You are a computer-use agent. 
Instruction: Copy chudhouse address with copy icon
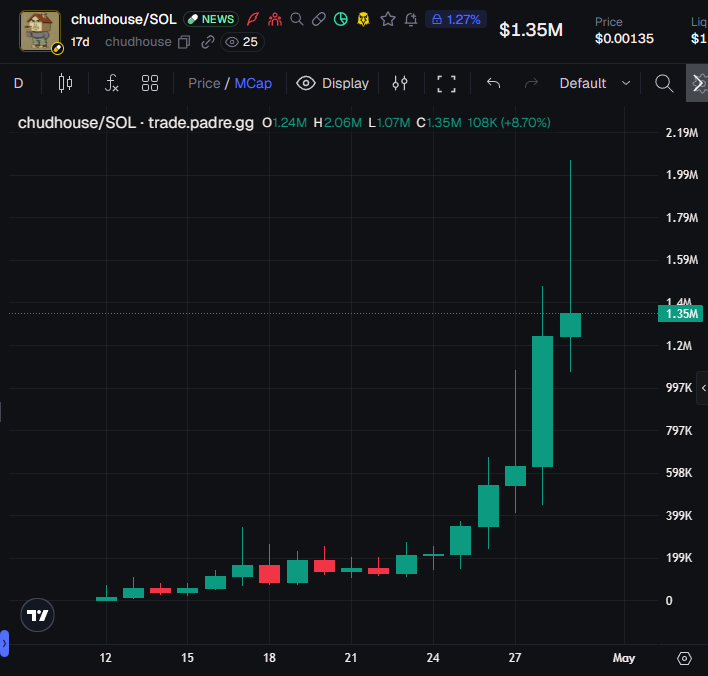184,42
